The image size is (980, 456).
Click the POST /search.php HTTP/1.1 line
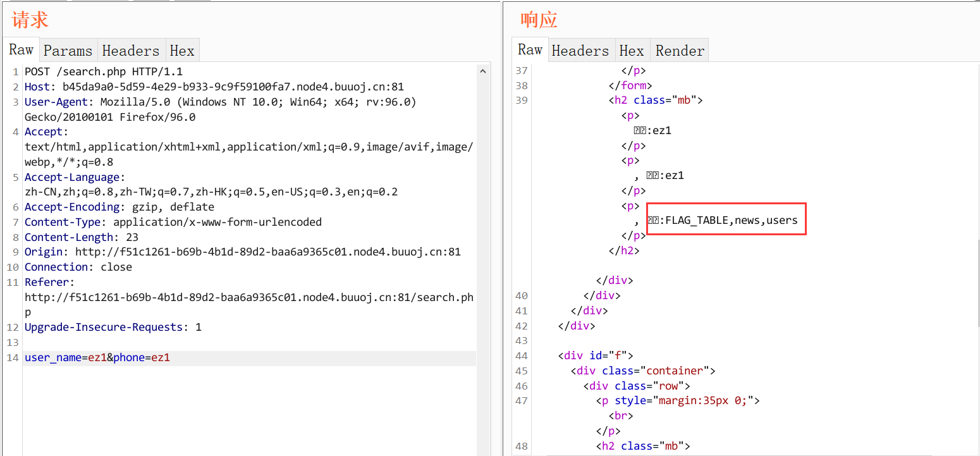pyautogui.click(x=104, y=71)
